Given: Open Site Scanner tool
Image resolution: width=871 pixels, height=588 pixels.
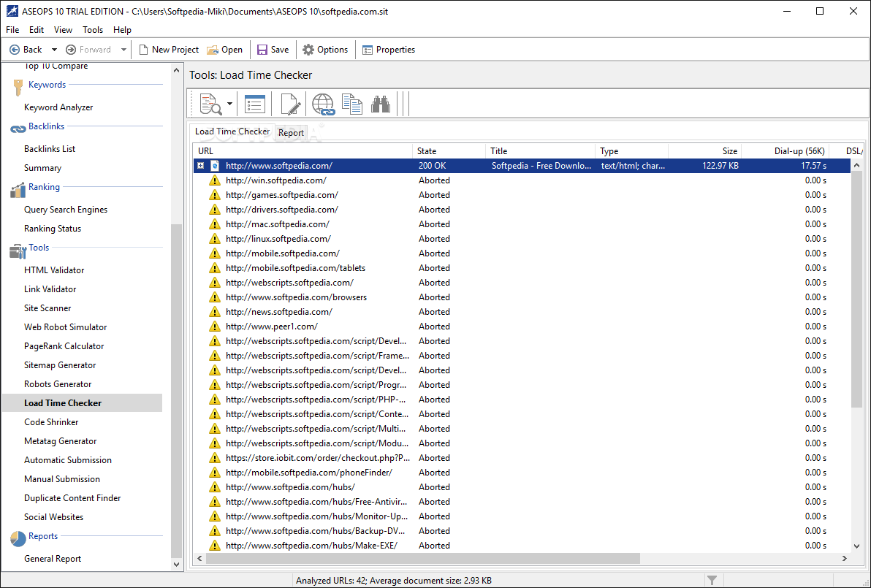Looking at the screenshot, I should (47, 308).
